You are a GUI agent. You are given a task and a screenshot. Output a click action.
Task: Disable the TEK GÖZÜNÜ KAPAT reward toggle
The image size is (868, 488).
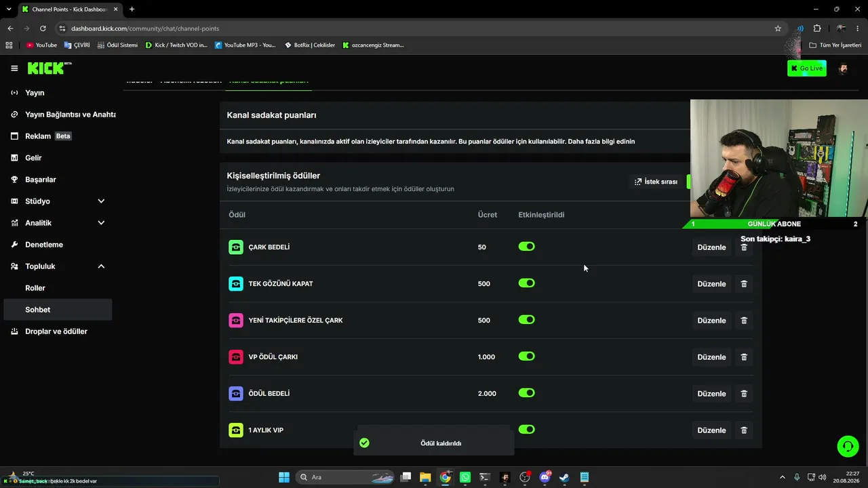click(527, 283)
